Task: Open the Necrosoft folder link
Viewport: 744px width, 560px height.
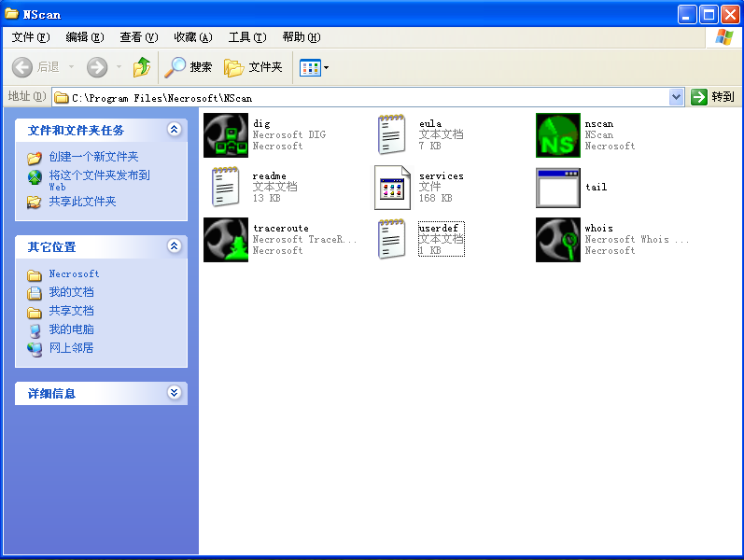Action: pyautogui.click(x=74, y=273)
